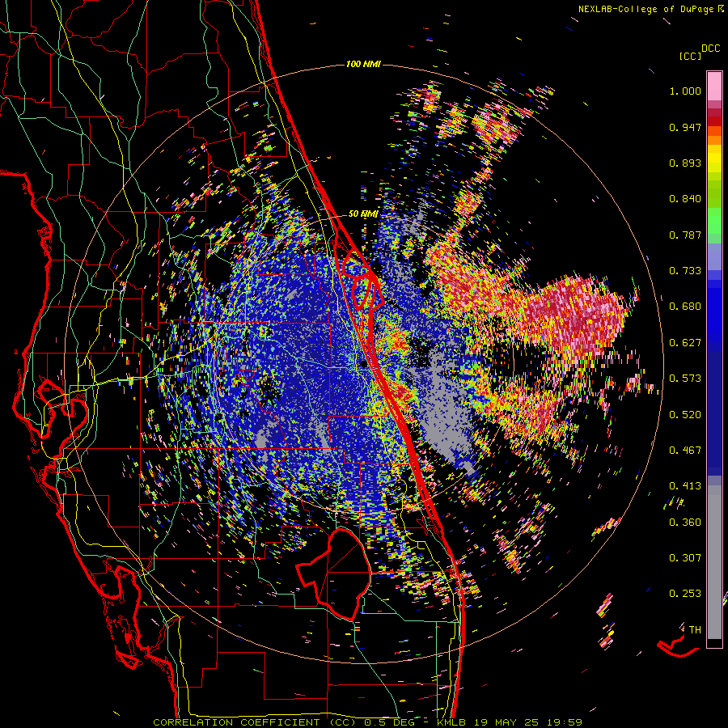Click the 0.787 color scale value
Image resolution: width=728 pixels, height=728 pixels.
click(685, 235)
